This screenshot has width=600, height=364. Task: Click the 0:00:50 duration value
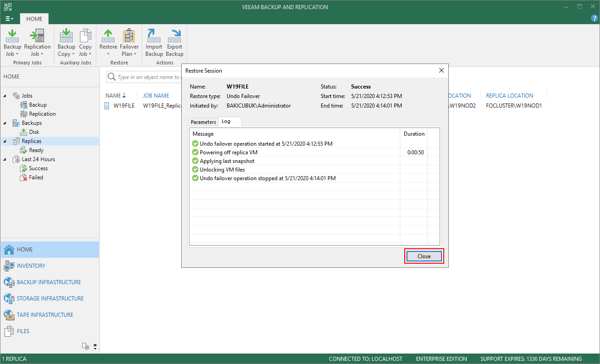(415, 152)
